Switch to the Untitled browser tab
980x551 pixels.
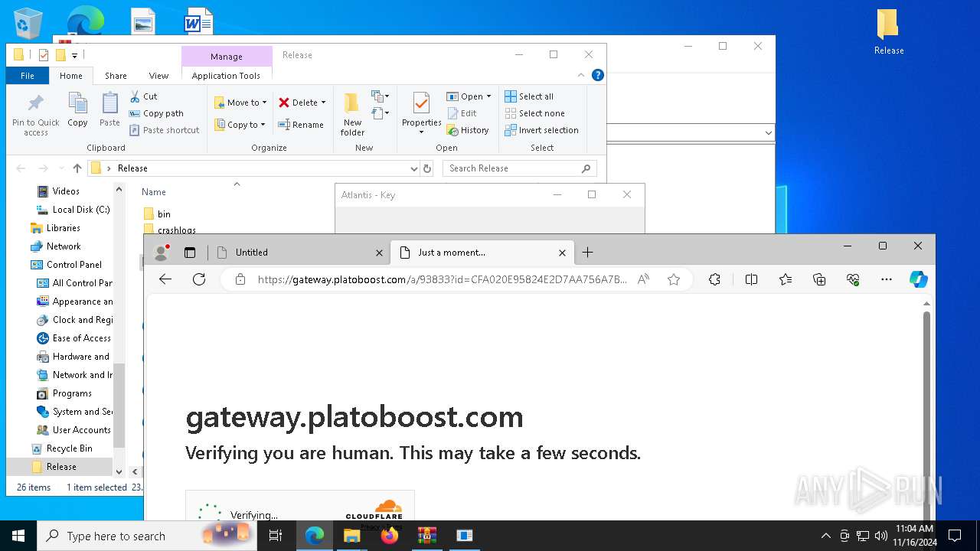(x=298, y=253)
